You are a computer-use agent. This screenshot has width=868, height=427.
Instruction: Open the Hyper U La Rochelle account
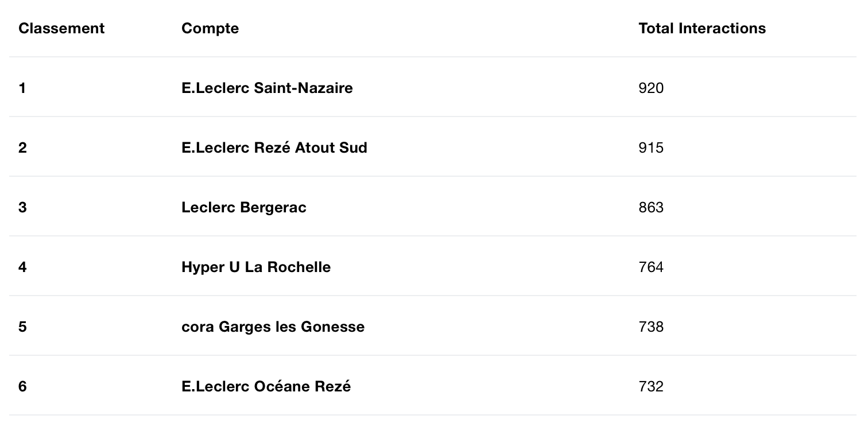(256, 267)
